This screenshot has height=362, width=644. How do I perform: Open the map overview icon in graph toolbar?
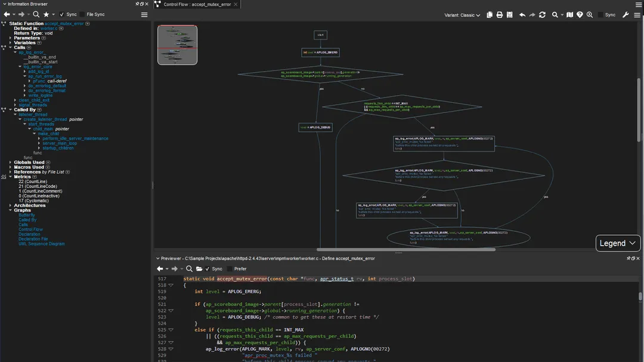click(x=570, y=14)
